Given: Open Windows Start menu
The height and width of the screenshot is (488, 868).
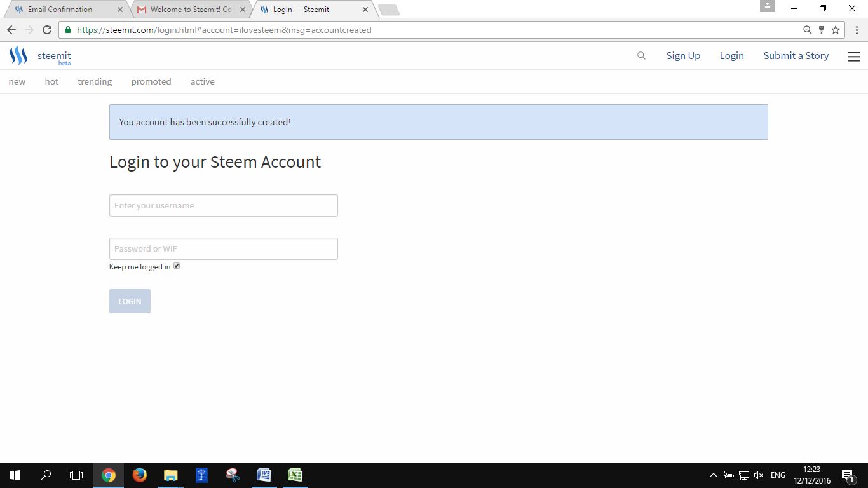Looking at the screenshot, I should click(15, 475).
